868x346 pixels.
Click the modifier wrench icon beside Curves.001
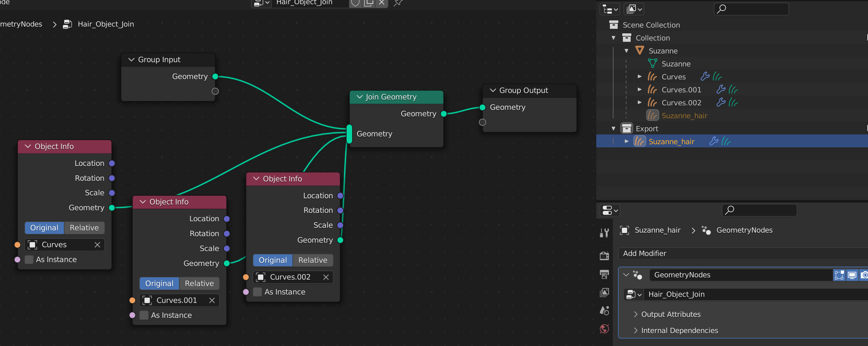coord(721,89)
